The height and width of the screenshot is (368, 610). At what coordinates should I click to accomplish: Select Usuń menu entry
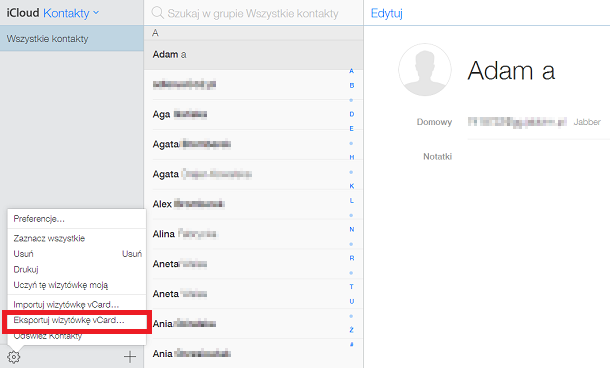click(x=77, y=254)
